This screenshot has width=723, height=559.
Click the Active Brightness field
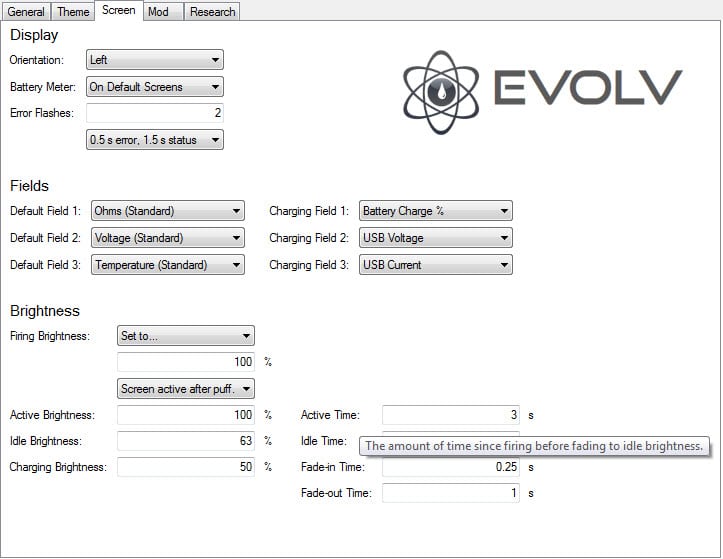pos(186,415)
